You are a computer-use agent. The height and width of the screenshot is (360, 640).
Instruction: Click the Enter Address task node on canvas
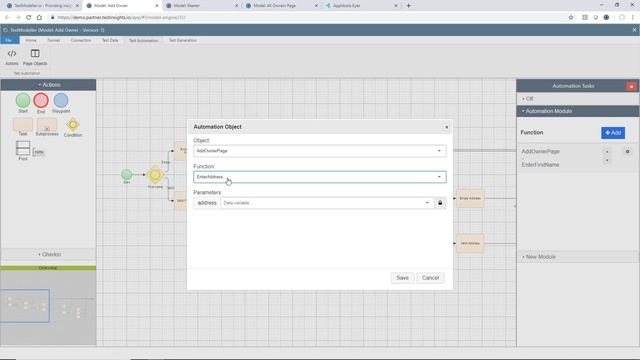click(470, 198)
